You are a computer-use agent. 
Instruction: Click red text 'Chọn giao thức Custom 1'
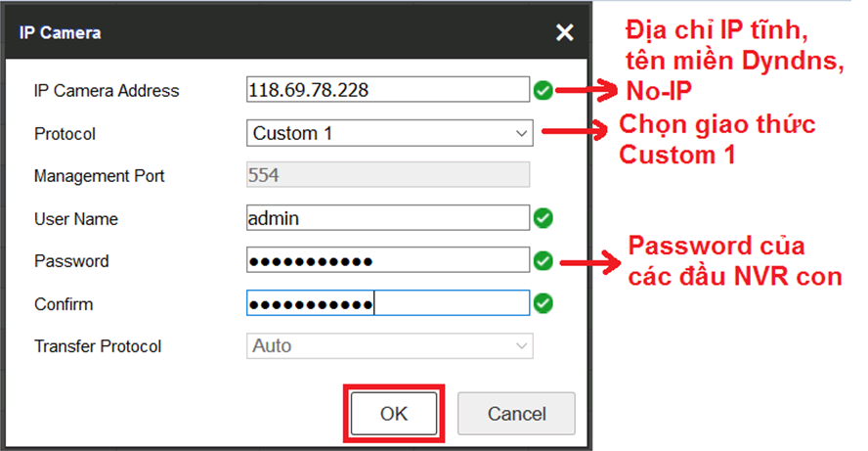coord(716,140)
